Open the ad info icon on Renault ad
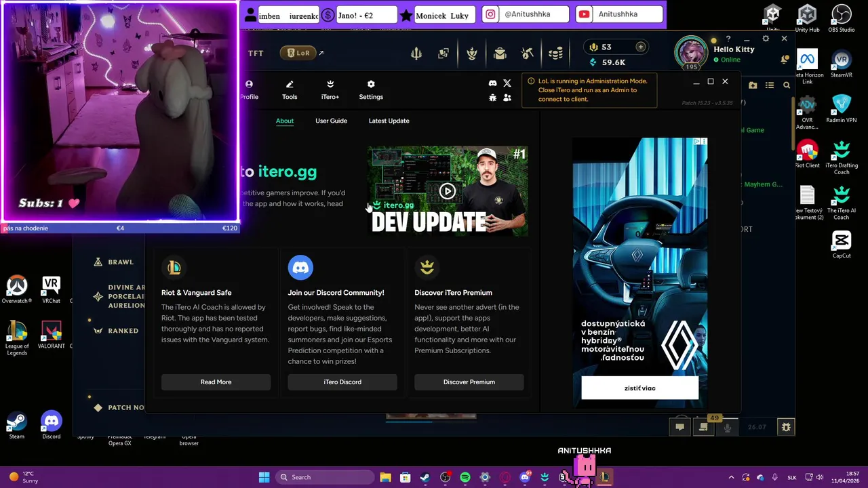This screenshot has height=488, width=868. coord(696,142)
